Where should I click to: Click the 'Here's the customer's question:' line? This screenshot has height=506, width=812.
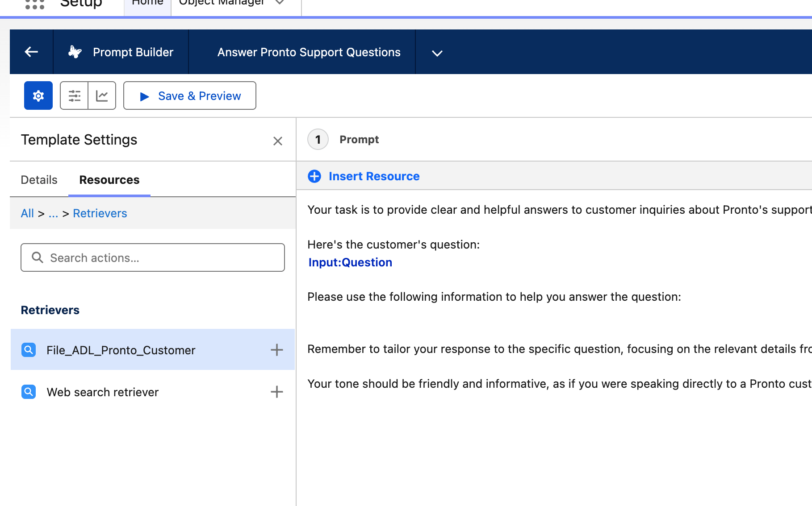point(393,245)
